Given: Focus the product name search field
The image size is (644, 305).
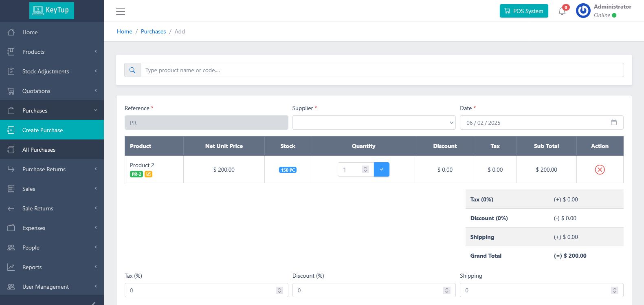Looking at the screenshot, I should tap(382, 70).
